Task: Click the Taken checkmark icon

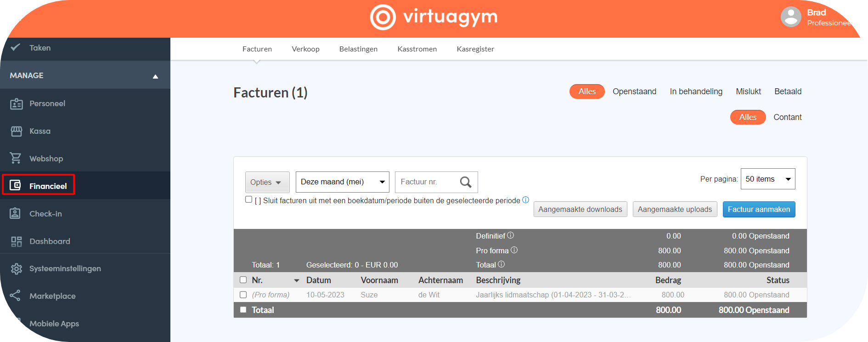Action: coord(16,47)
